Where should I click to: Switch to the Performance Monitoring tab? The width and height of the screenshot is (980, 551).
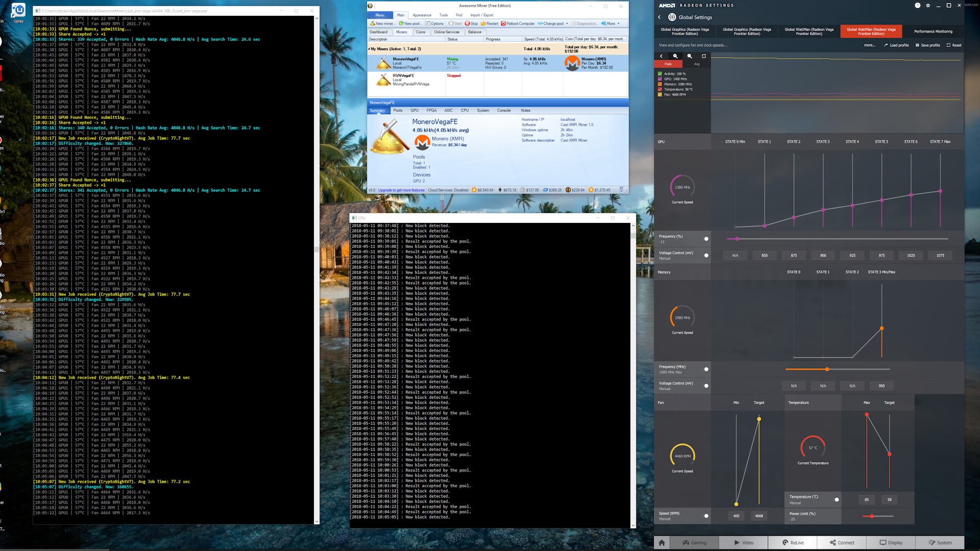[933, 31]
